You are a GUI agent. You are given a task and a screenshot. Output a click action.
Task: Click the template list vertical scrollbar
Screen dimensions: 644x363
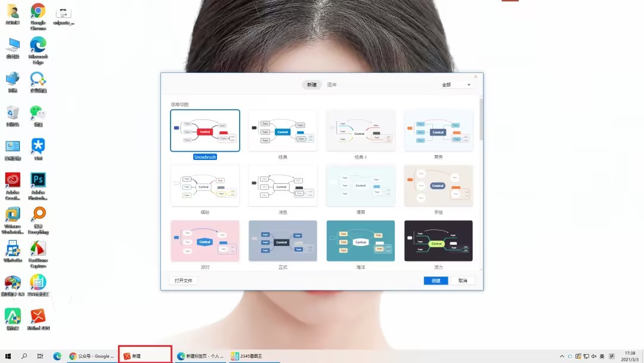[x=481, y=119]
